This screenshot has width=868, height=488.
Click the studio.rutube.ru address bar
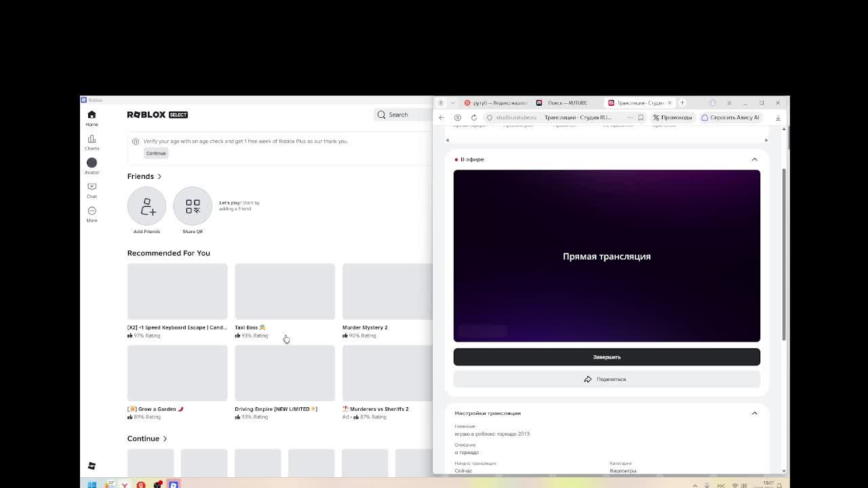pyautogui.click(x=516, y=117)
